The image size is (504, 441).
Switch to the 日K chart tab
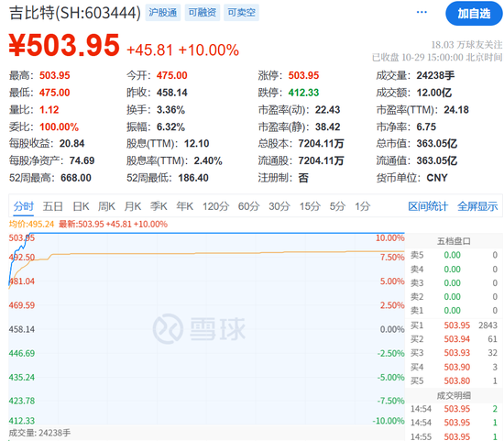click(x=81, y=206)
